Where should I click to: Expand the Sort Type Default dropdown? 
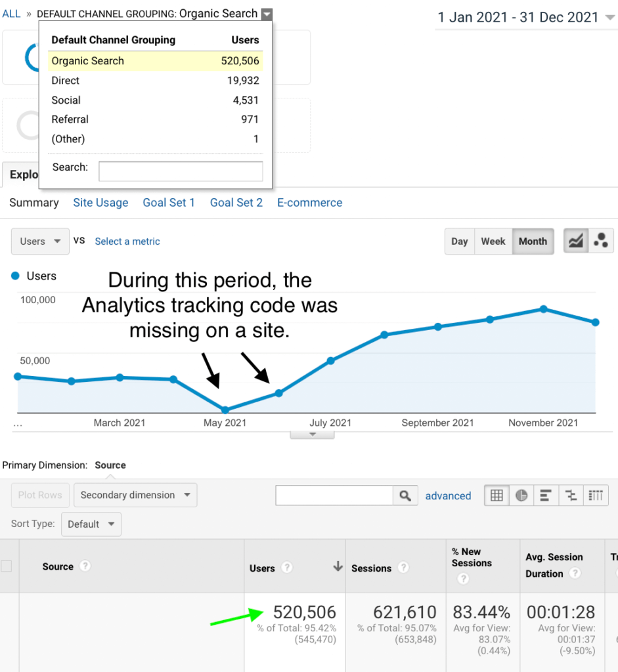pos(91,524)
